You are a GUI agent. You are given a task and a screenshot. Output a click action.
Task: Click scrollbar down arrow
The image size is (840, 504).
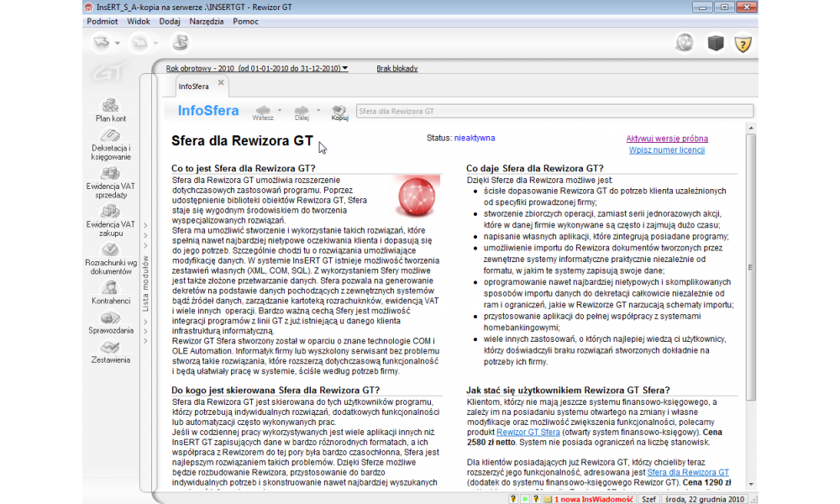(x=751, y=484)
